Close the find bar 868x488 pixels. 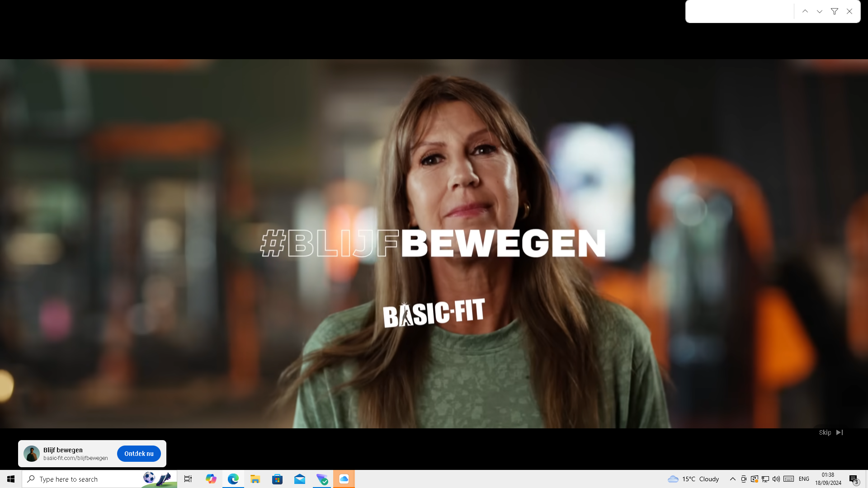[x=849, y=11]
